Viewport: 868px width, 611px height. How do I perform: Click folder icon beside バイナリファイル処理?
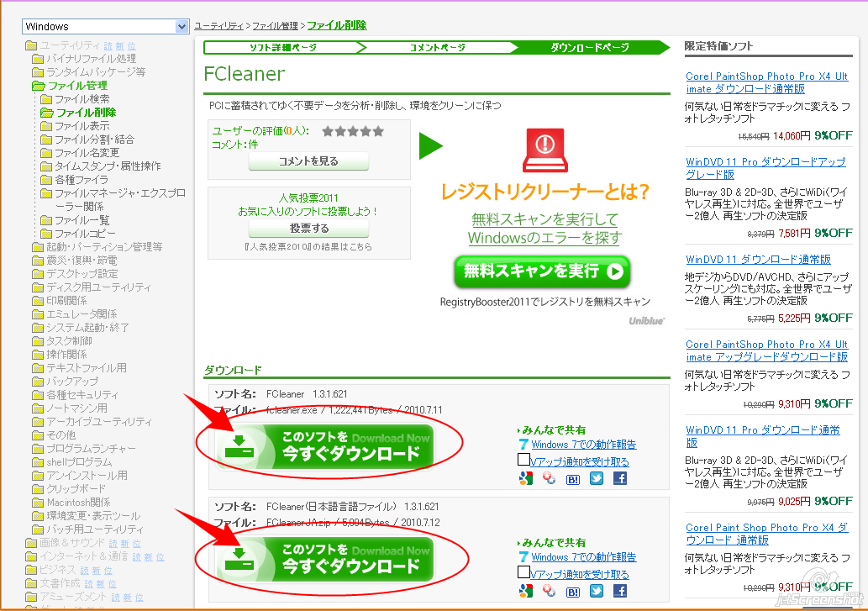(x=38, y=59)
